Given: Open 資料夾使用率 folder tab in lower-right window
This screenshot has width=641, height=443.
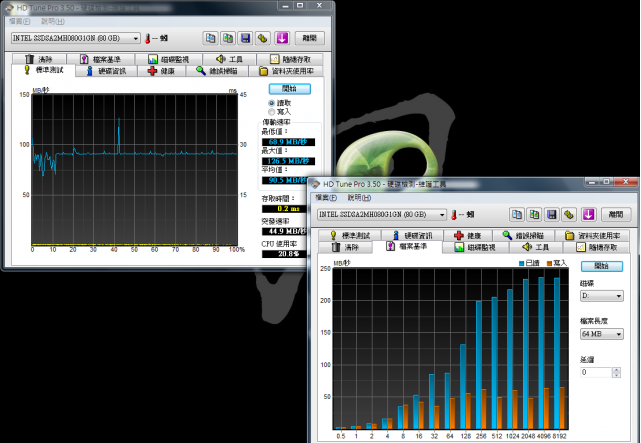Looking at the screenshot, I should click(592, 235).
